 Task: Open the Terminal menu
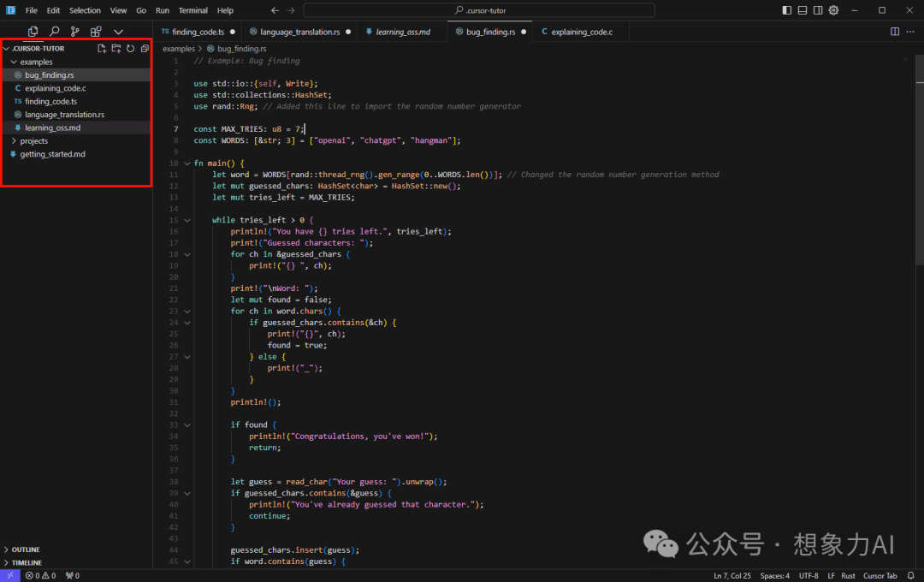pyautogui.click(x=192, y=10)
